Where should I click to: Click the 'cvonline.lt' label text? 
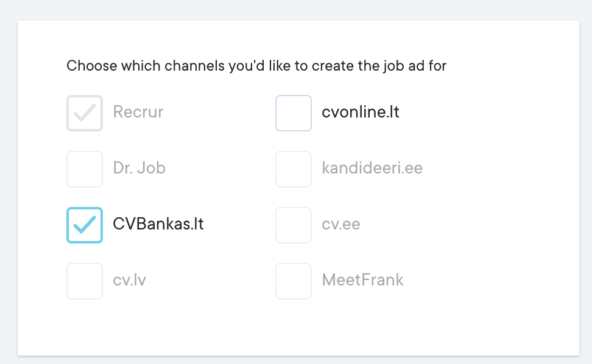tap(361, 113)
